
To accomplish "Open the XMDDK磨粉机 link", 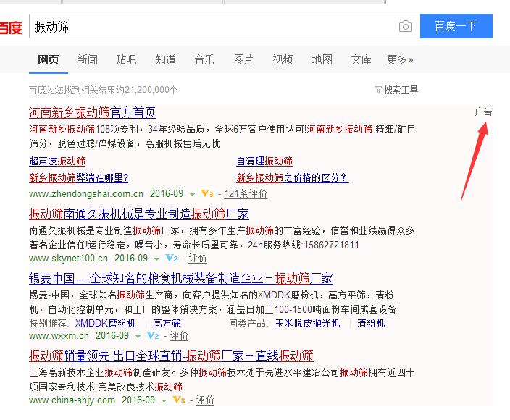I will pos(105,323).
